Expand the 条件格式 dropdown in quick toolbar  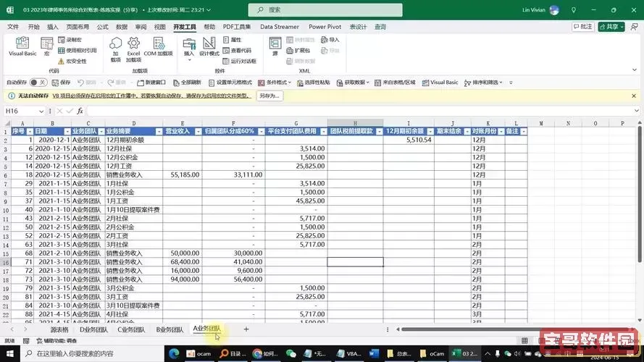(291, 83)
